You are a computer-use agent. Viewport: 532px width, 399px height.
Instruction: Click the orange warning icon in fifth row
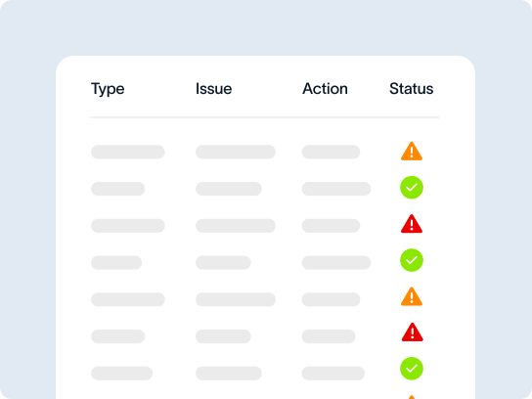tap(412, 297)
